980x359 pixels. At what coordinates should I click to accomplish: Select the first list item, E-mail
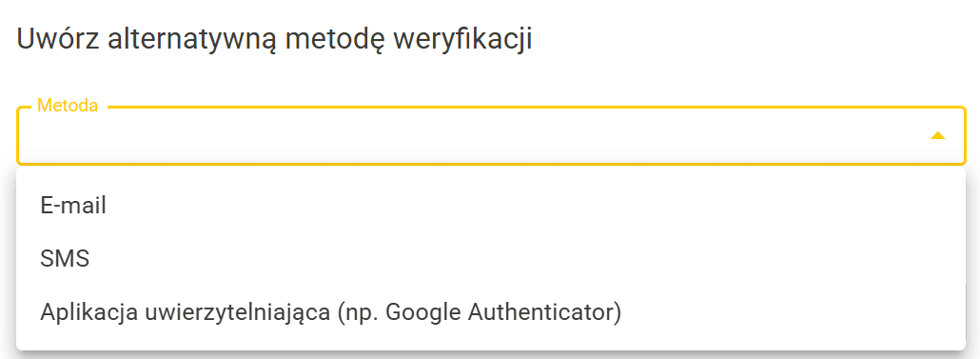(x=491, y=206)
